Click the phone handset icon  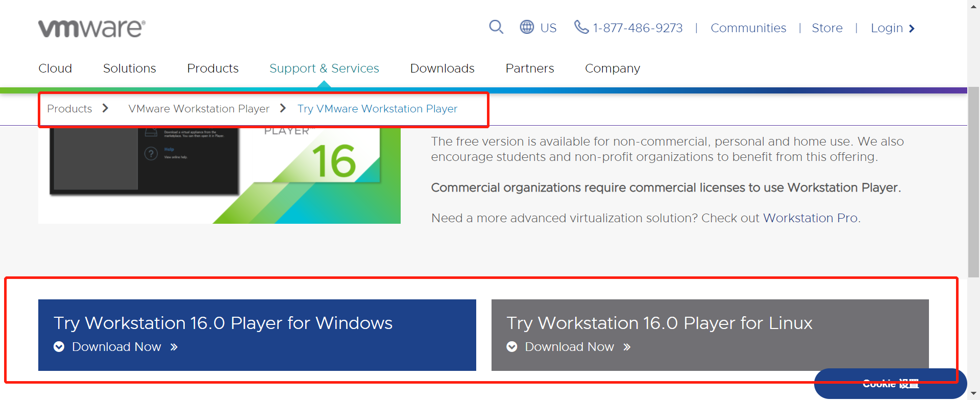[x=581, y=27]
